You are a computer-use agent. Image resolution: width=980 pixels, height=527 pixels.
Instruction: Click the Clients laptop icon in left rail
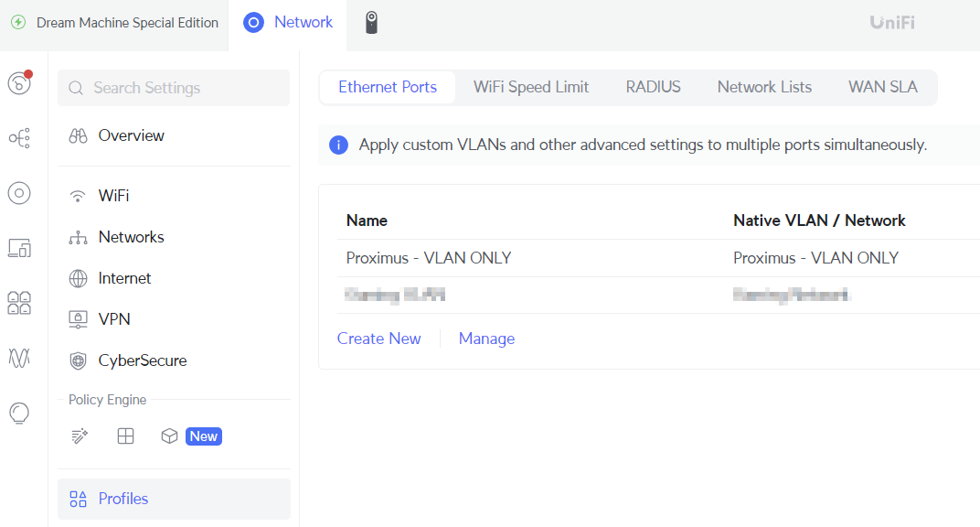tap(18, 248)
